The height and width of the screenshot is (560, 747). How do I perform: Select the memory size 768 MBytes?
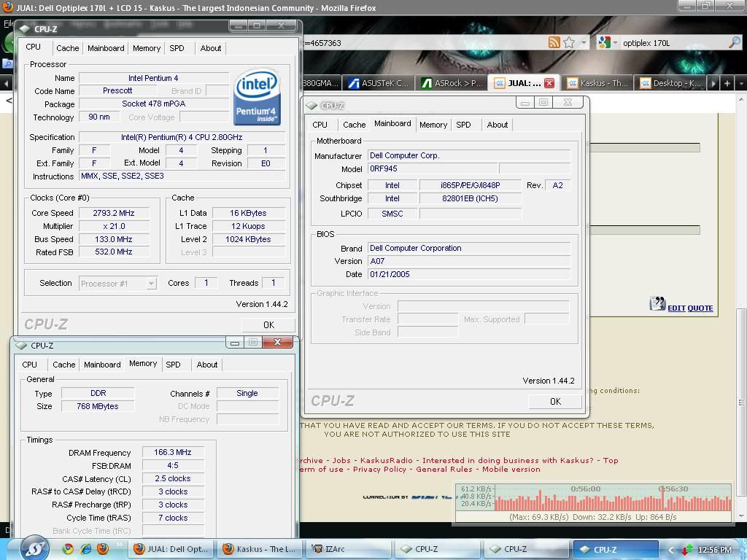[x=98, y=406]
